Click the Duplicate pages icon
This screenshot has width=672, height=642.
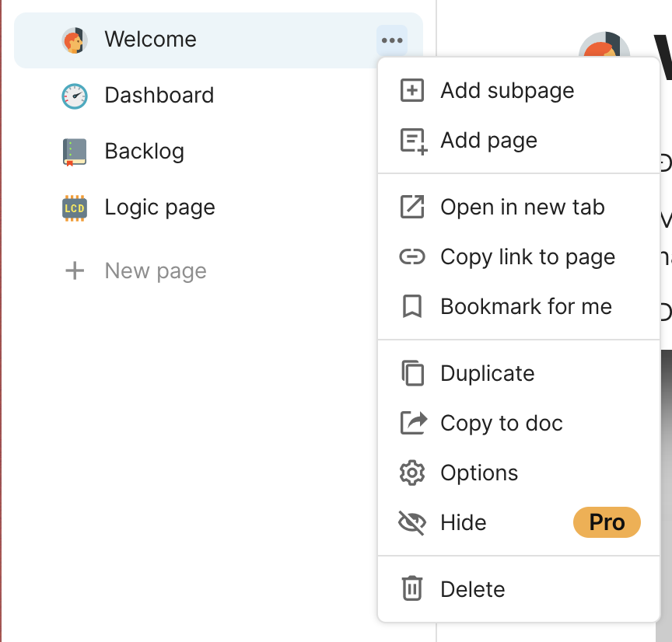(x=412, y=373)
